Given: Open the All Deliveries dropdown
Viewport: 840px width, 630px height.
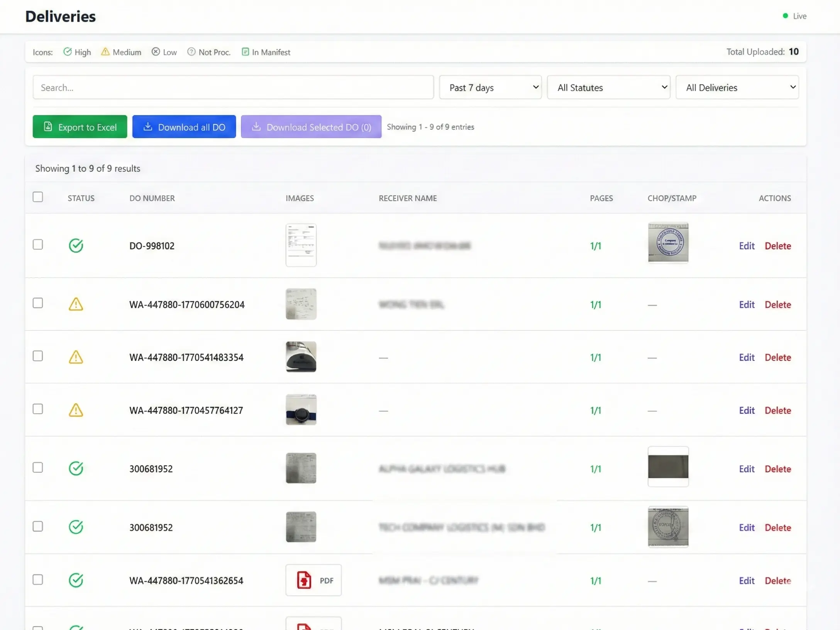Looking at the screenshot, I should click(737, 88).
